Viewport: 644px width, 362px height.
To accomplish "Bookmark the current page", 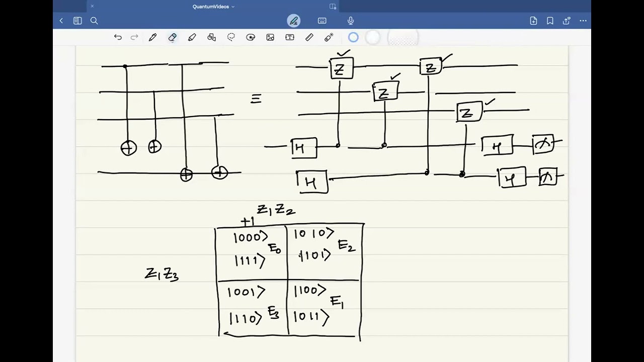I will point(550,21).
